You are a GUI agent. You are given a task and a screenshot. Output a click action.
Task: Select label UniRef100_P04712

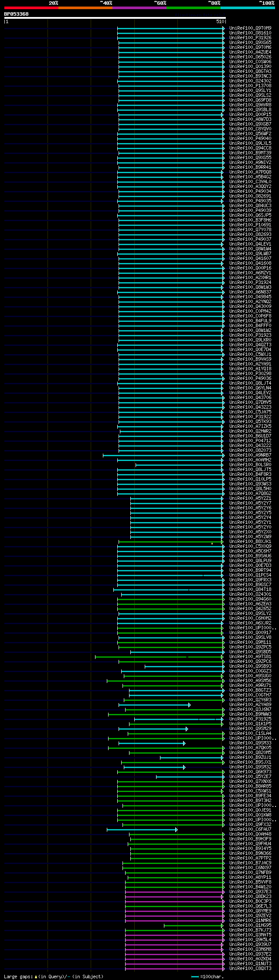coord(250,441)
